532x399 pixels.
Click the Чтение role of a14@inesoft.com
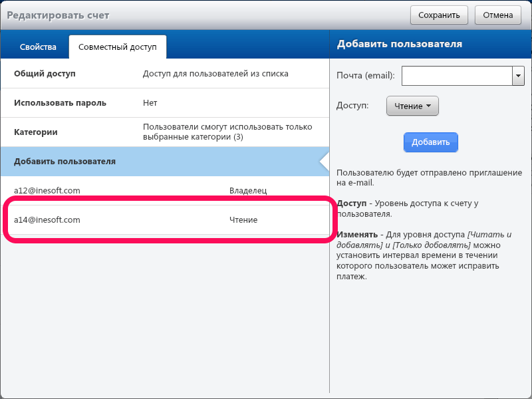point(243,220)
